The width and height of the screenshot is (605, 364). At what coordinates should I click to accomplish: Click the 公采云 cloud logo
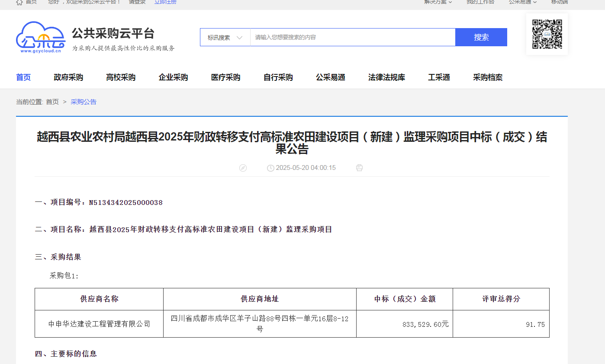pyautogui.click(x=40, y=37)
